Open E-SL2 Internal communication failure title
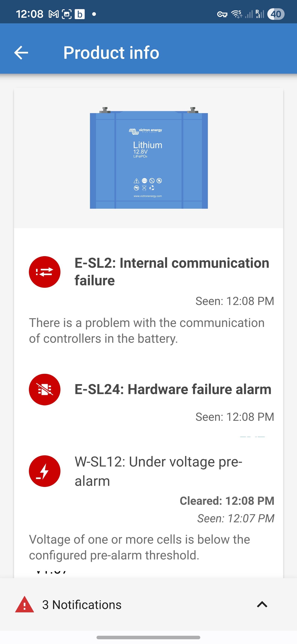 pyautogui.click(x=172, y=271)
